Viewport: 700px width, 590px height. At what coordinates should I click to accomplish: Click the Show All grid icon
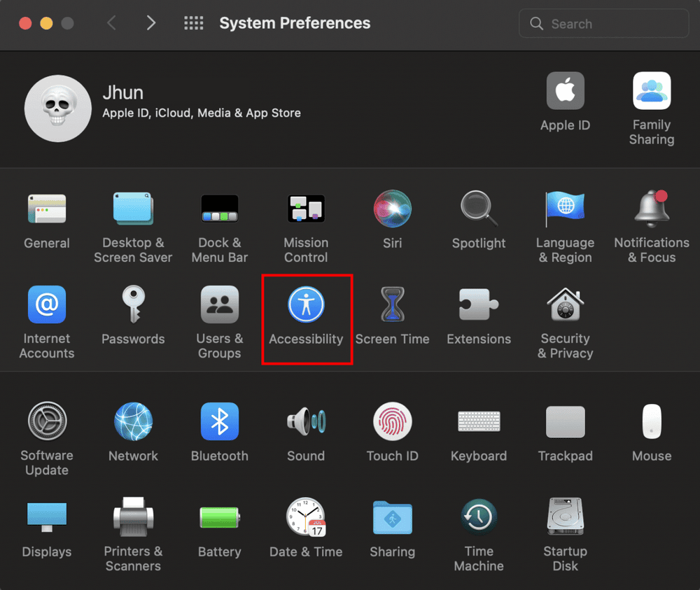193,22
